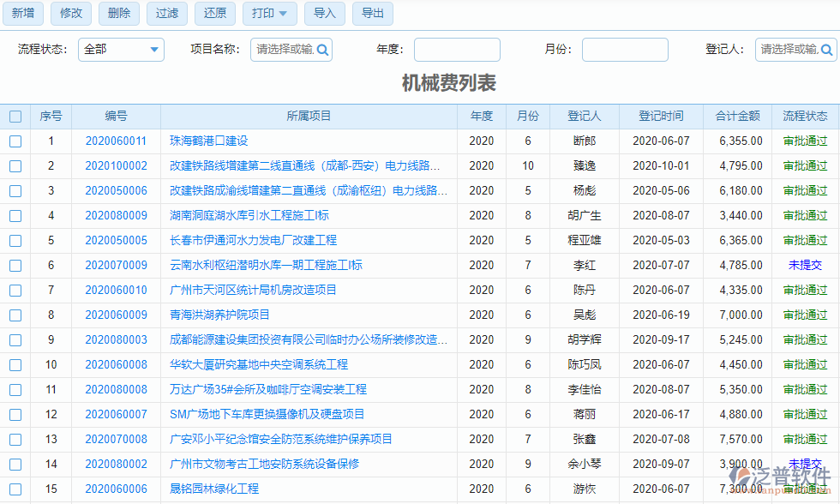The width and height of the screenshot is (840, 504).
Task: Toggle the select-all header checkbox
Action: coord(15,117)
